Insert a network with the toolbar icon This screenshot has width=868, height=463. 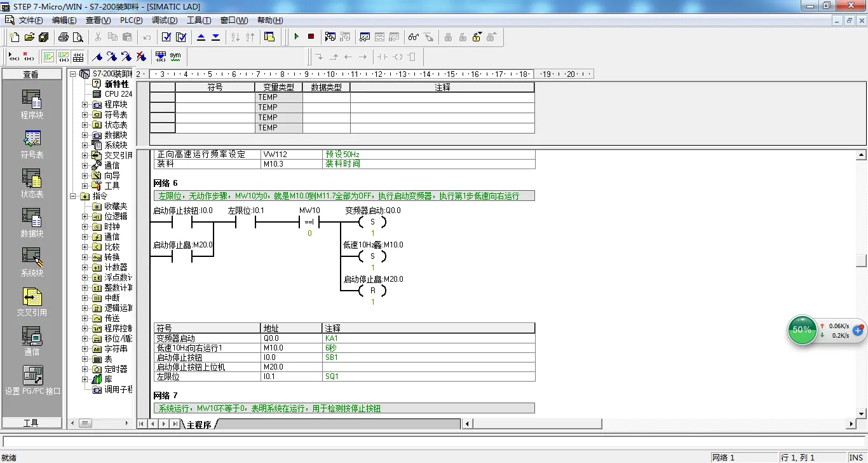coord(13,57)
